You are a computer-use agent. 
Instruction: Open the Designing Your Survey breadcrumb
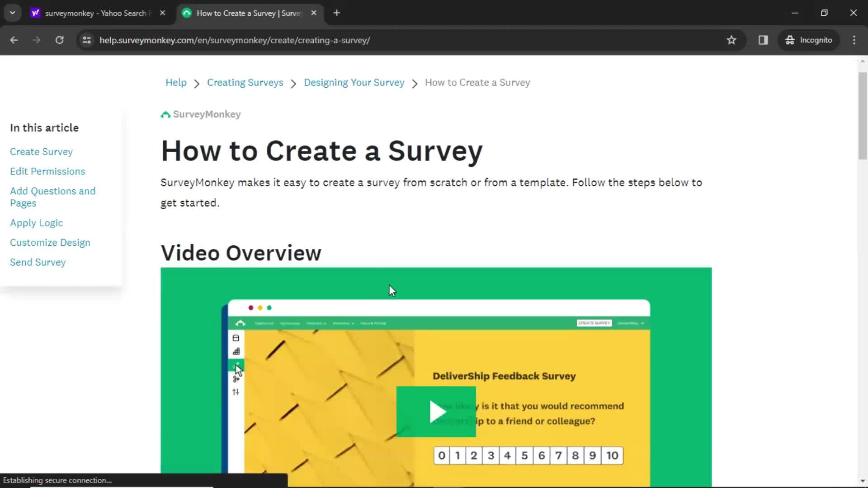[354, 83]
